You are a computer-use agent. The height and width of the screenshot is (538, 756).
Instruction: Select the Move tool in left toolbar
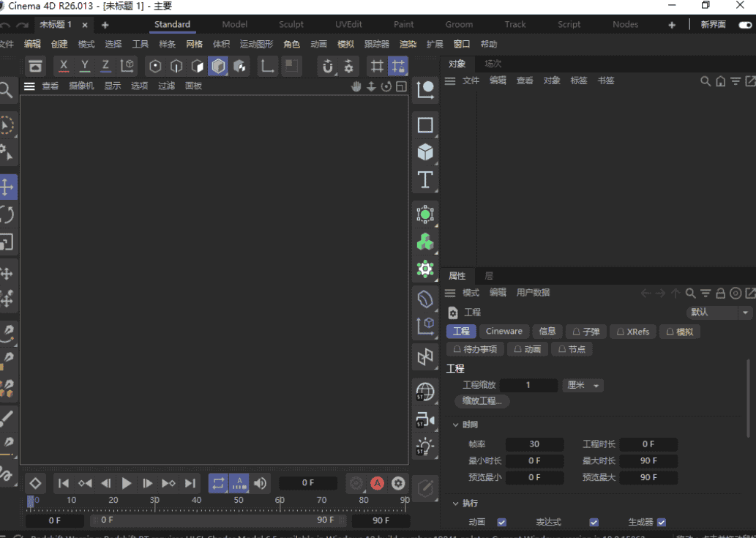coord(7,187)
